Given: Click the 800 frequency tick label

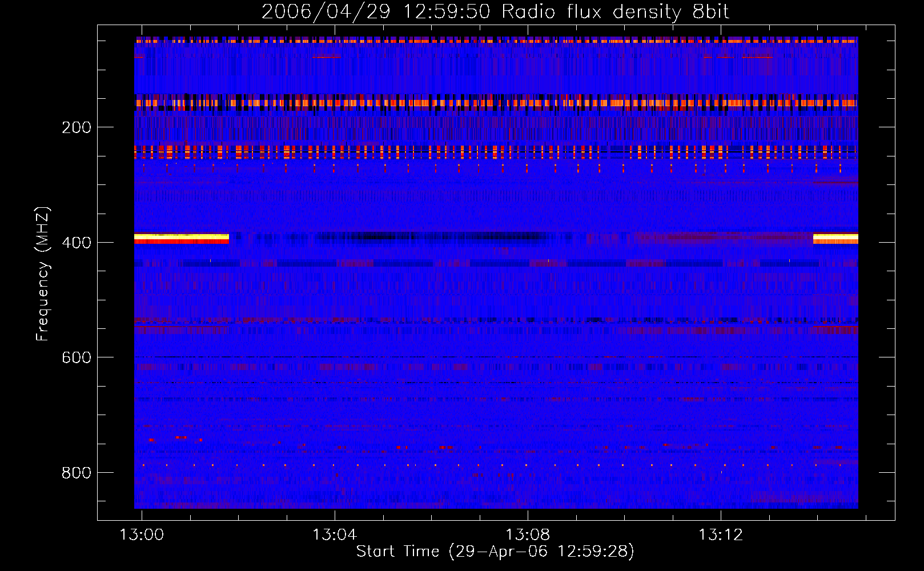Looking at the screenshot, I should pos(77,473).
